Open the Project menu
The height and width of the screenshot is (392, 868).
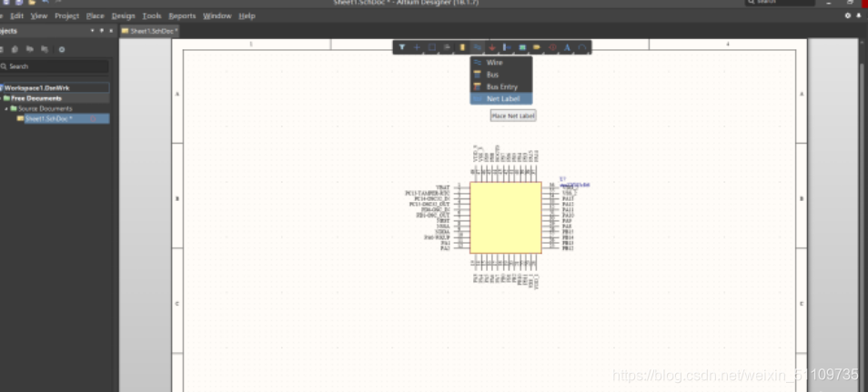67,16
